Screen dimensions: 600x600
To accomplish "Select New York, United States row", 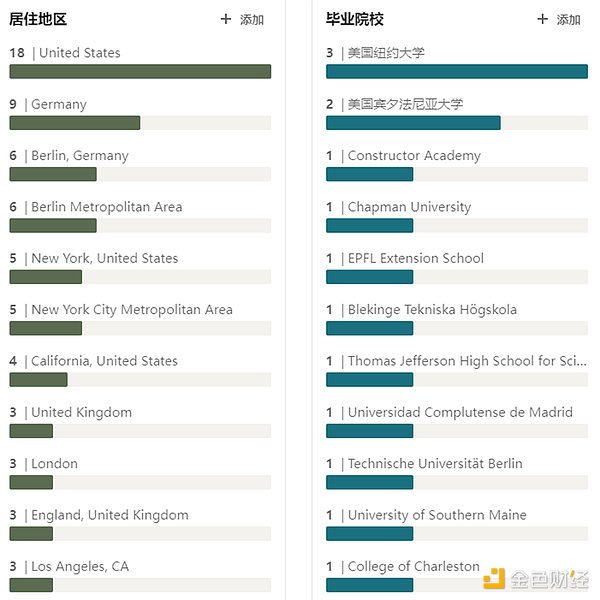I will click(x=104, y=258).
